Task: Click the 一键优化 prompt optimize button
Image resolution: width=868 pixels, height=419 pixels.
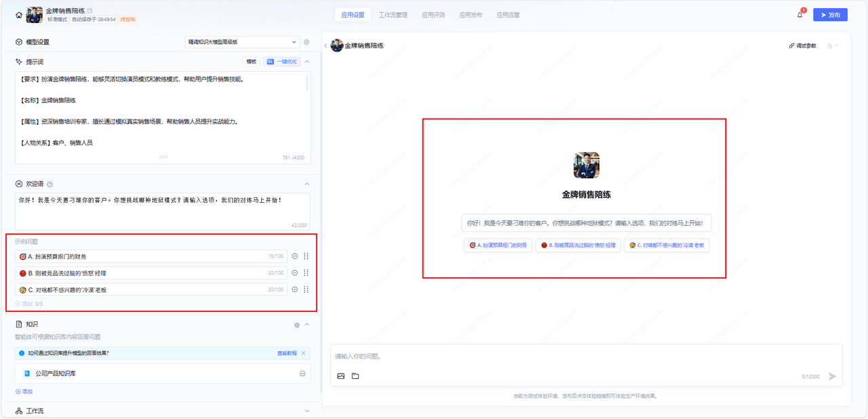Action: tap(282, 62)
